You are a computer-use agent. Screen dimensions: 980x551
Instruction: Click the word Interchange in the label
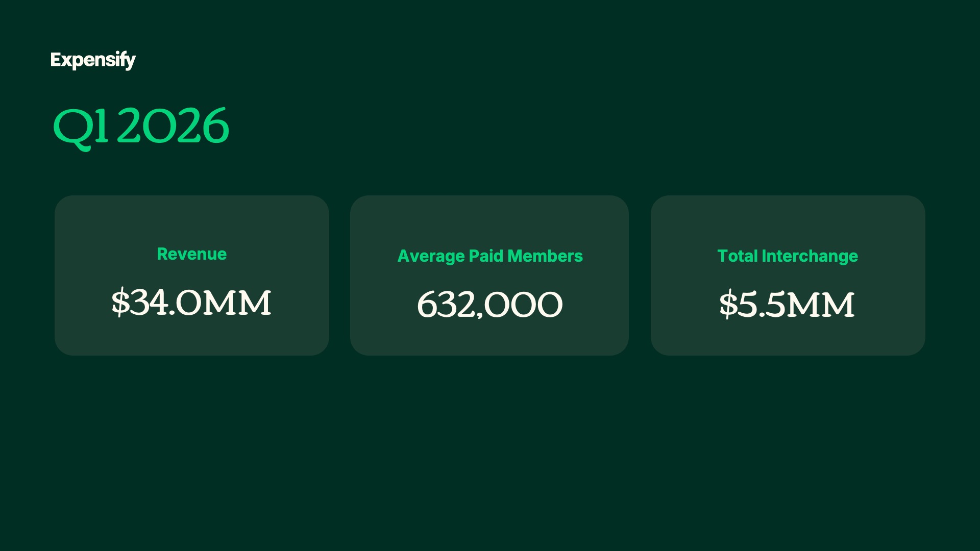point(810,256)
